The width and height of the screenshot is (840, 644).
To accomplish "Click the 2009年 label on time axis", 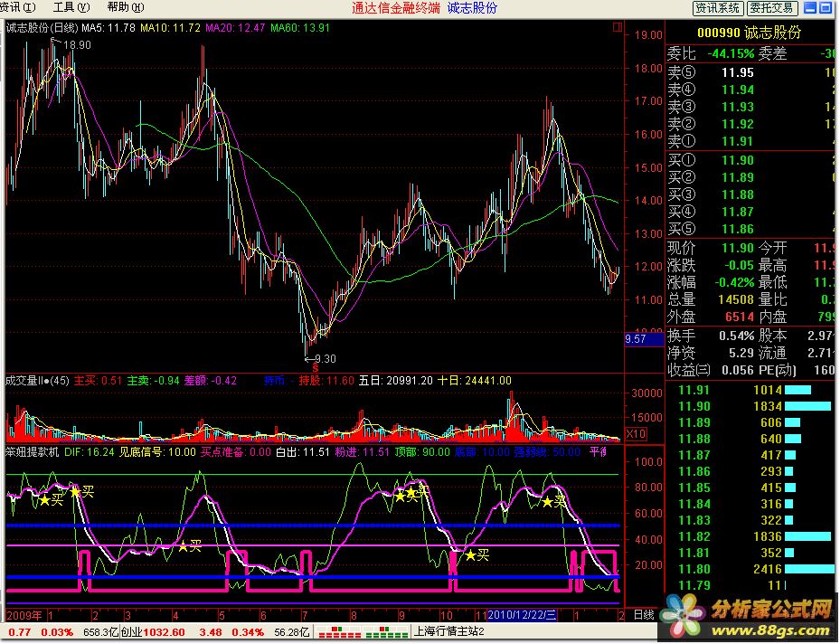I will [24, 615].
